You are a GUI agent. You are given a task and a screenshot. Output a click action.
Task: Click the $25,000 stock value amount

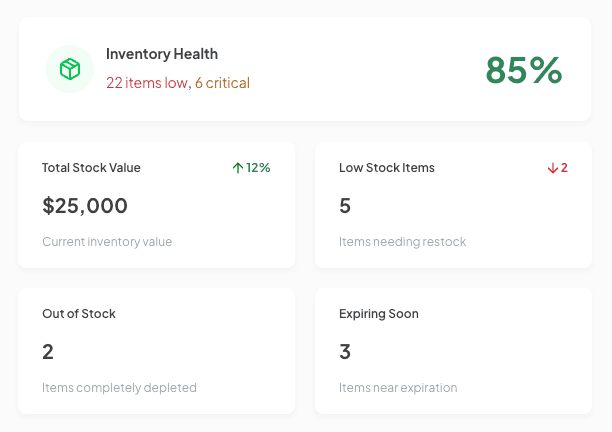(x=85, y=206)
